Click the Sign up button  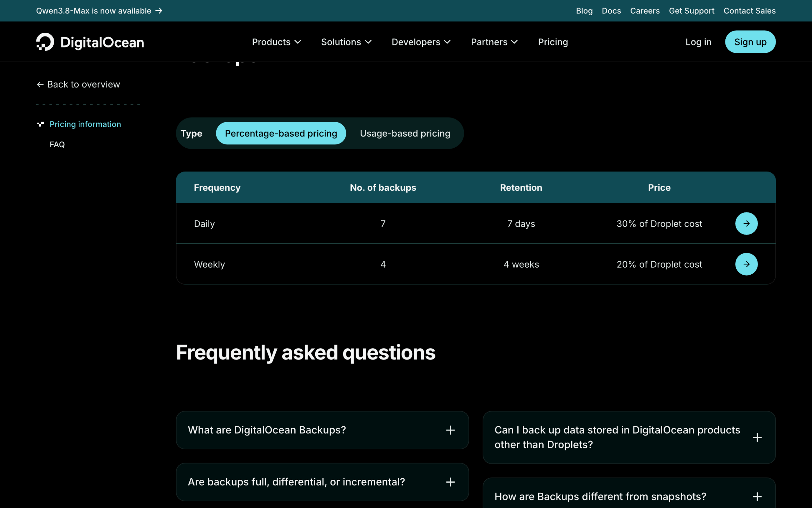pos(750,42)
